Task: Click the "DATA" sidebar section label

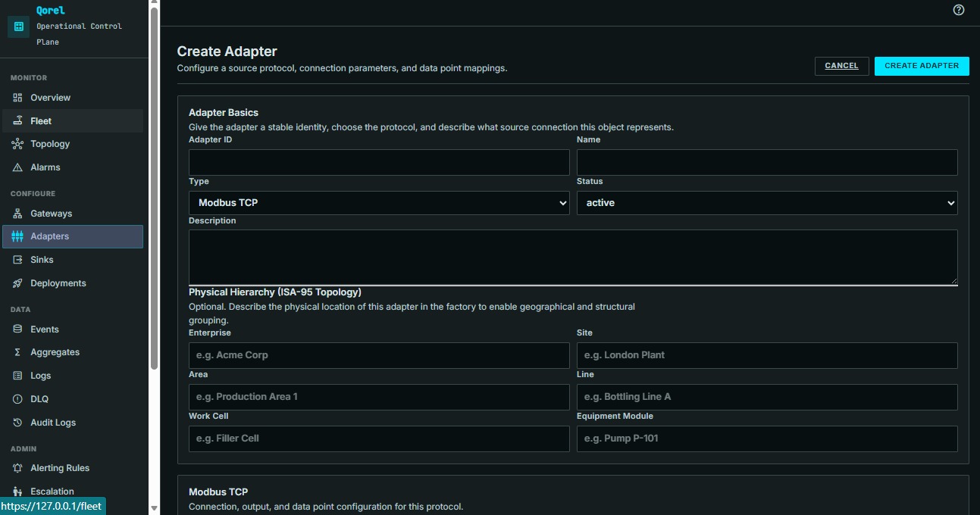Action: pos(20,310)
